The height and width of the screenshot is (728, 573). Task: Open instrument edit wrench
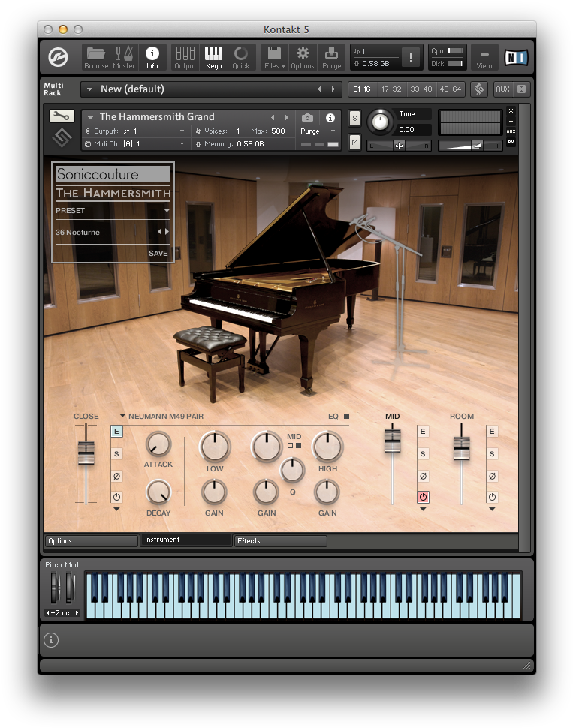(62, 116)
